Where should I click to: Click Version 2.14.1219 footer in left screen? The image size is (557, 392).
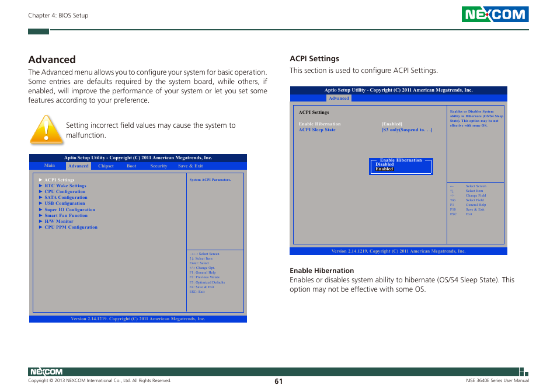(x=138, y=318)
